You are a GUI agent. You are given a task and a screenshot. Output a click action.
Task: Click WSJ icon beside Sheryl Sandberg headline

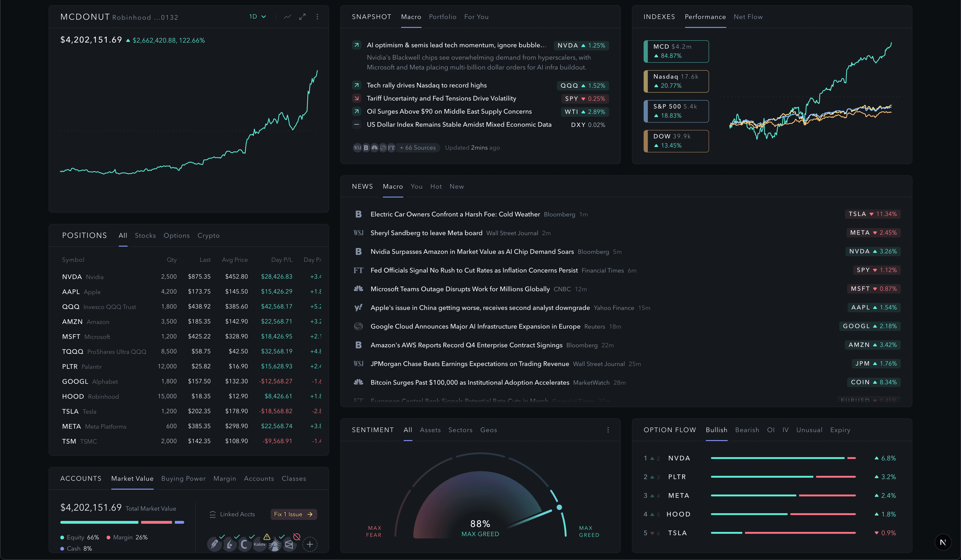(x=358, y=233)
